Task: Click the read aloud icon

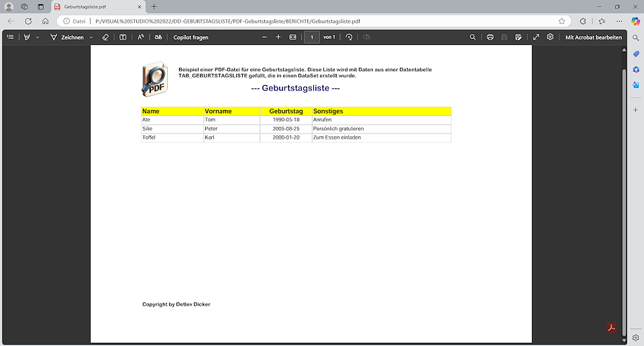Action: (141, 38)
